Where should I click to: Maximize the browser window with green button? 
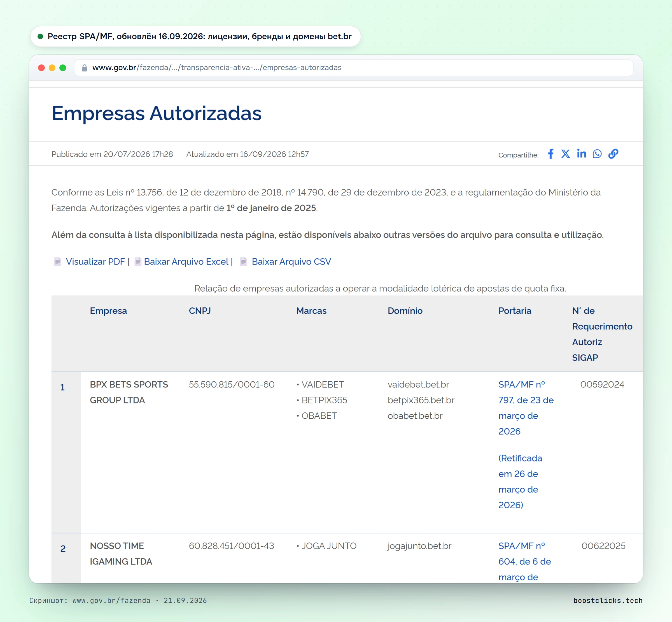pyautogui.click(x=62, y=68)
